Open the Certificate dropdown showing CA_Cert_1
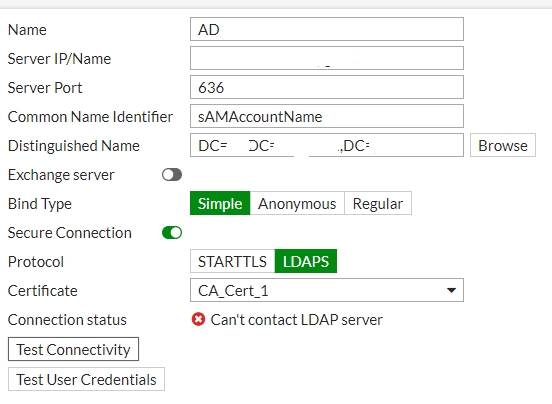 pos(327,290)
